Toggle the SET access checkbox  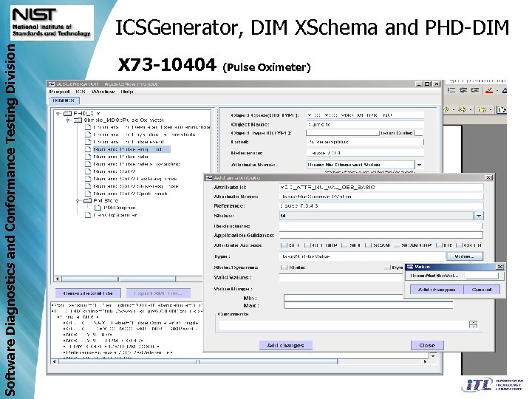tap(344, 245)
